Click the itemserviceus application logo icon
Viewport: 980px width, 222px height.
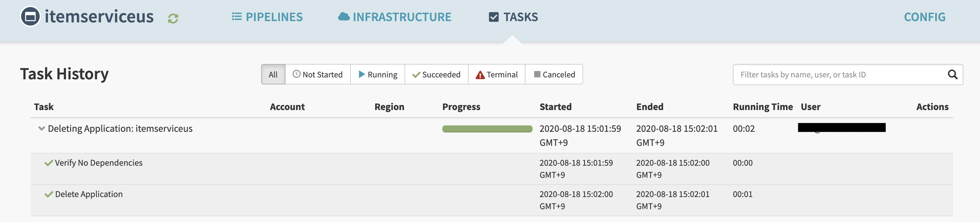(x=30, y=17)
